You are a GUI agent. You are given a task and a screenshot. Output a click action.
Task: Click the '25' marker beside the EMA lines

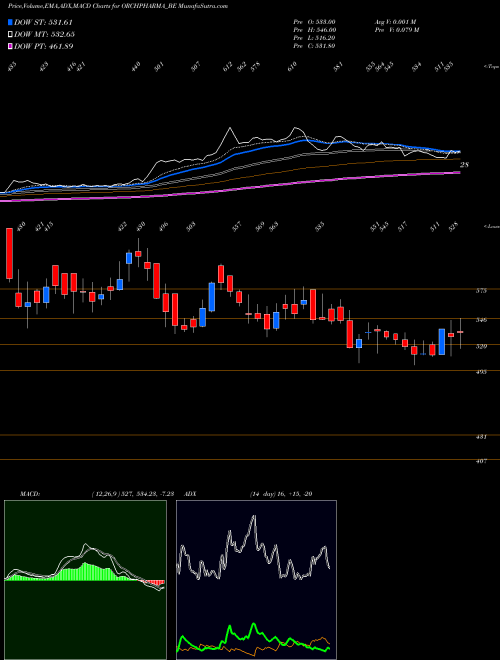(464, 165)
